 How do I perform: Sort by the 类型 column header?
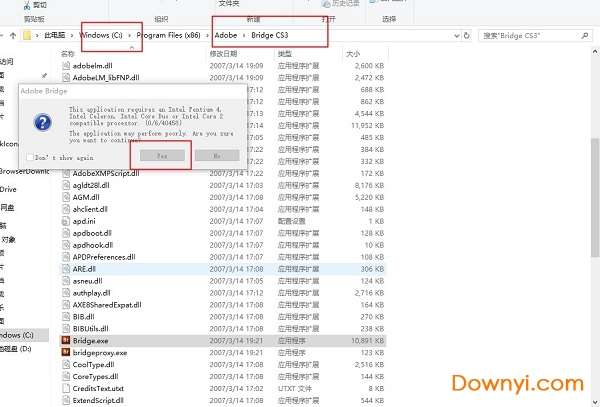click(x=285, y=54)
